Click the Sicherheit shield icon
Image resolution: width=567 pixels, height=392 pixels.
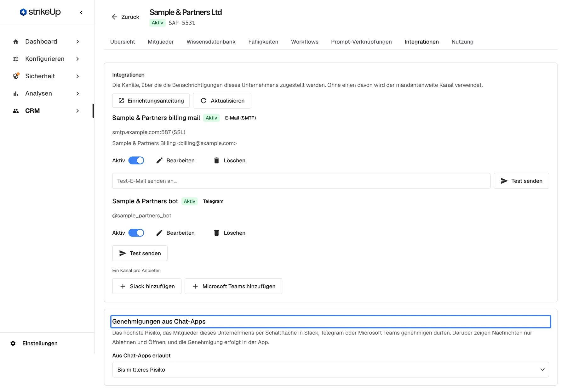(16, 76)
